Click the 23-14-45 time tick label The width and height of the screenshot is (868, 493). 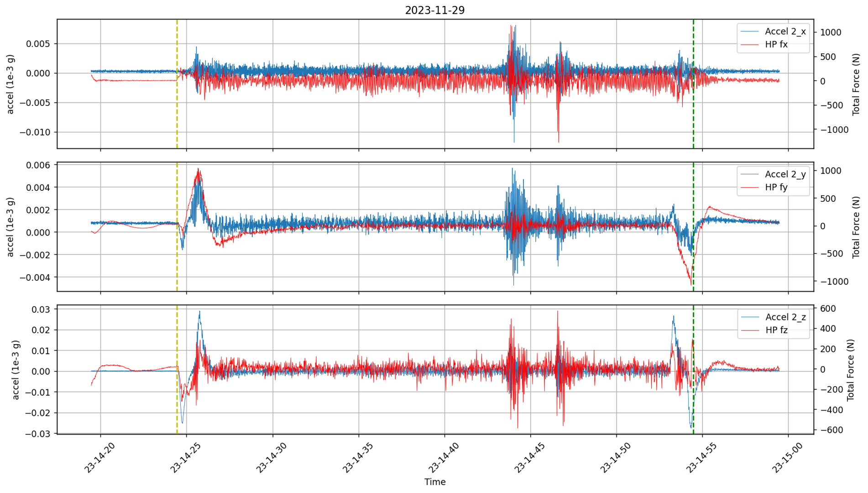529,458
